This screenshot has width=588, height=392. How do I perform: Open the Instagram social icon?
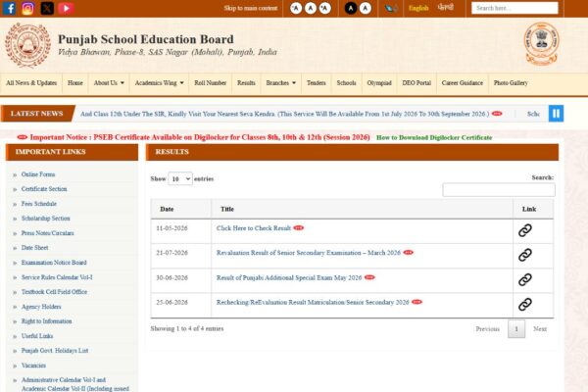pyautogui.click(x=27, y=8)
